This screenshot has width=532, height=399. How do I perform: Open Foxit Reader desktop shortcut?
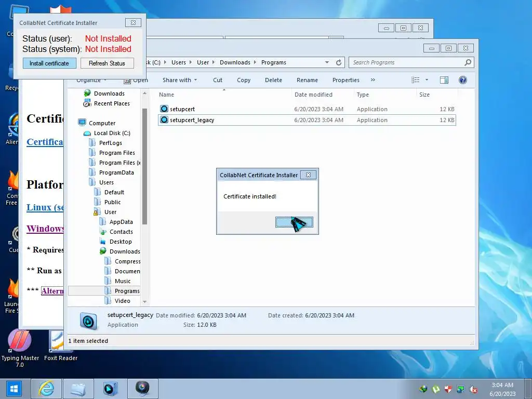[x=61, y=345]
